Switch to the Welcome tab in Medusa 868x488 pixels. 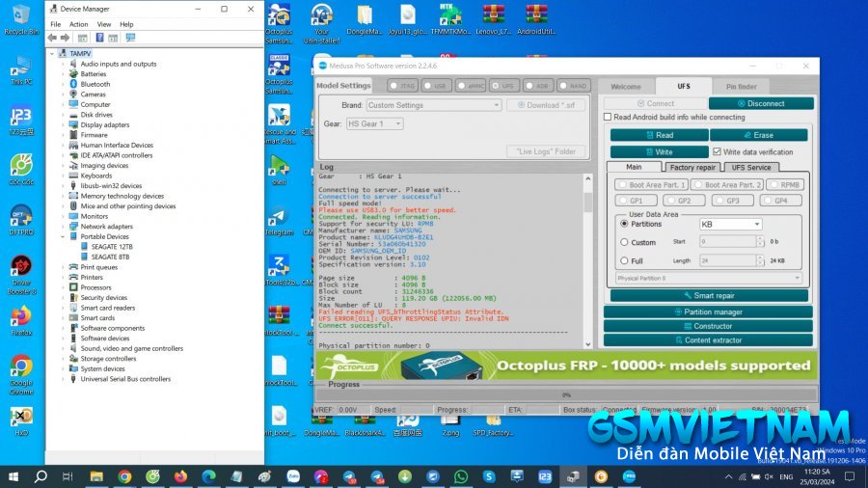[x=626, y=87]
